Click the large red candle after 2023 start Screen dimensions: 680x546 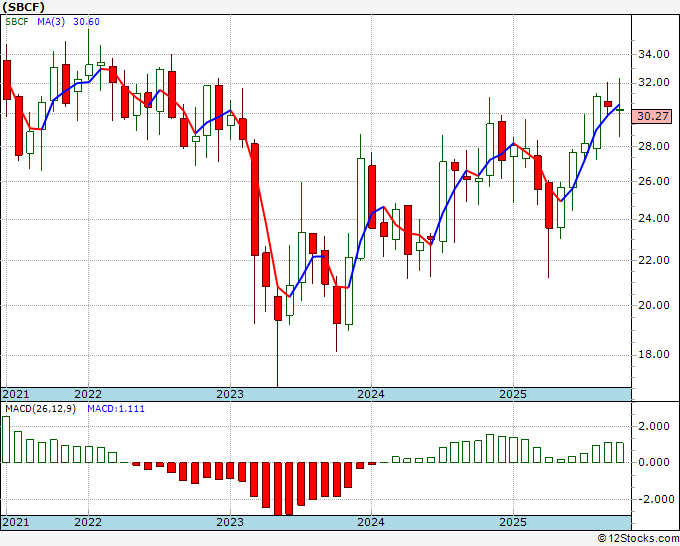coord(255,199)
